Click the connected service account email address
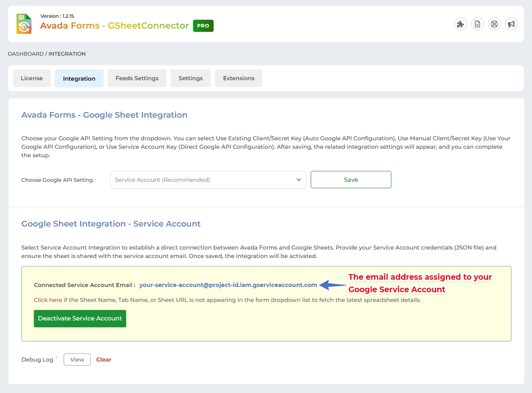532x393 pixels. tap(228, 285)
